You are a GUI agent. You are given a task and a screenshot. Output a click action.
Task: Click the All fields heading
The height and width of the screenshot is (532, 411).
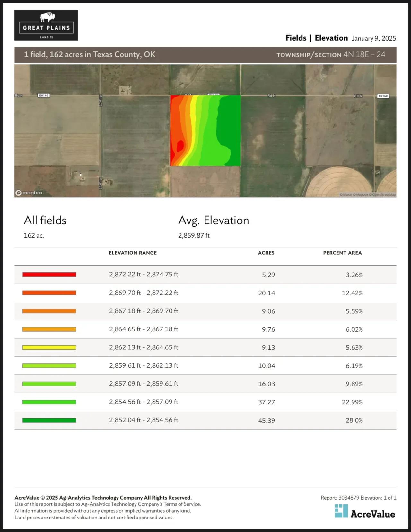(45, 221)
